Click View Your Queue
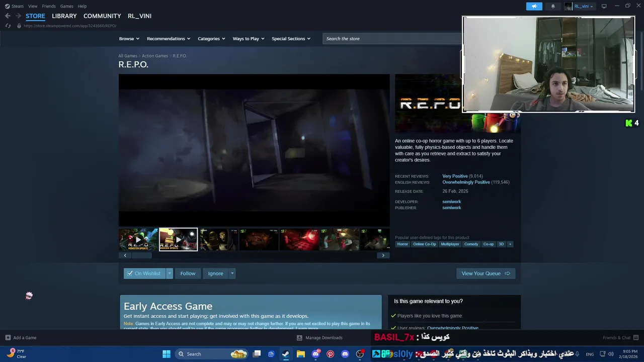 point(486,274)
